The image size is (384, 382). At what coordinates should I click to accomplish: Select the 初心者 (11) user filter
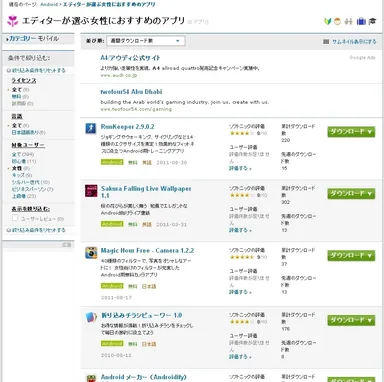coord(19,161)
